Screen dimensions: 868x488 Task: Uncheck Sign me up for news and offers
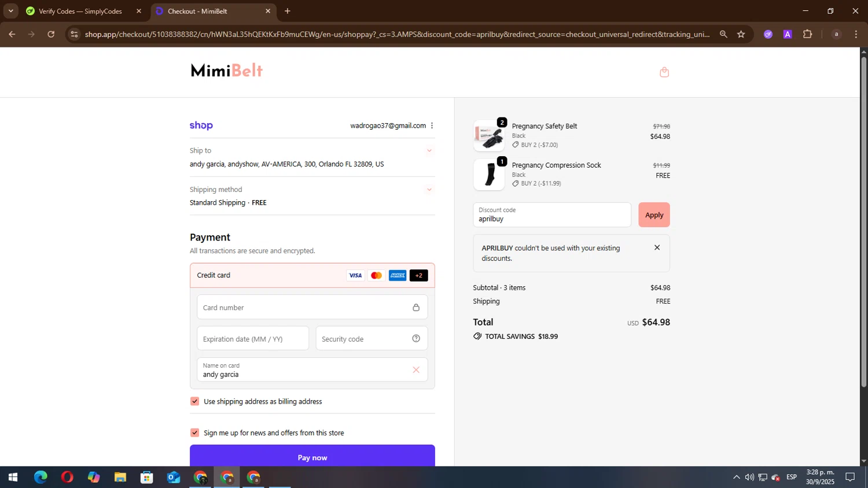pyautogui.click(x=194, y=432)
